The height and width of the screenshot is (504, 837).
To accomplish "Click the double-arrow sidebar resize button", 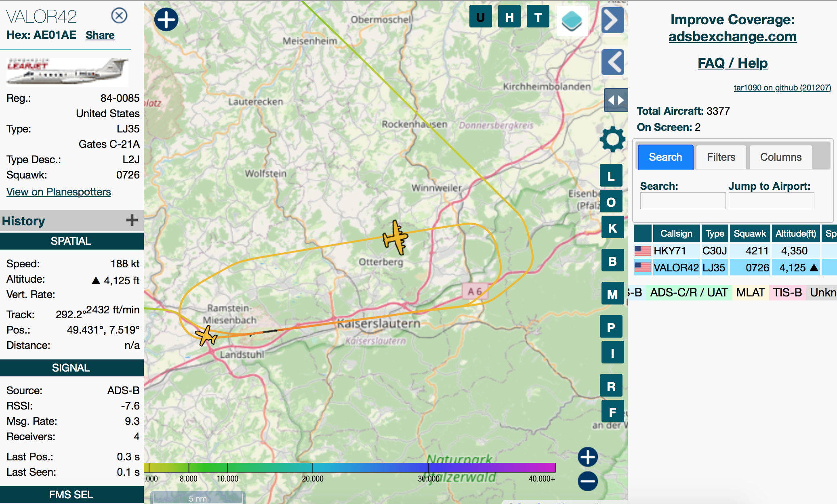I will click(616, 100).
